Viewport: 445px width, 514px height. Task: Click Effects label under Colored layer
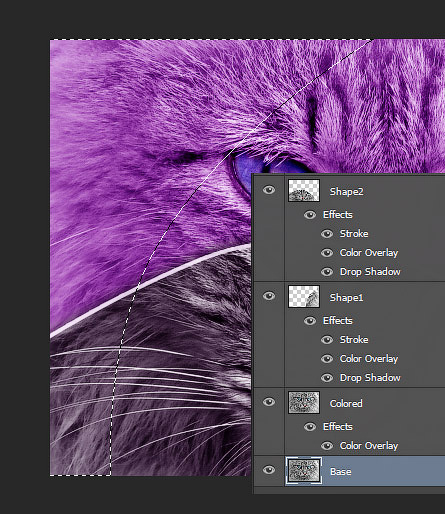click(x=337, y=427)
